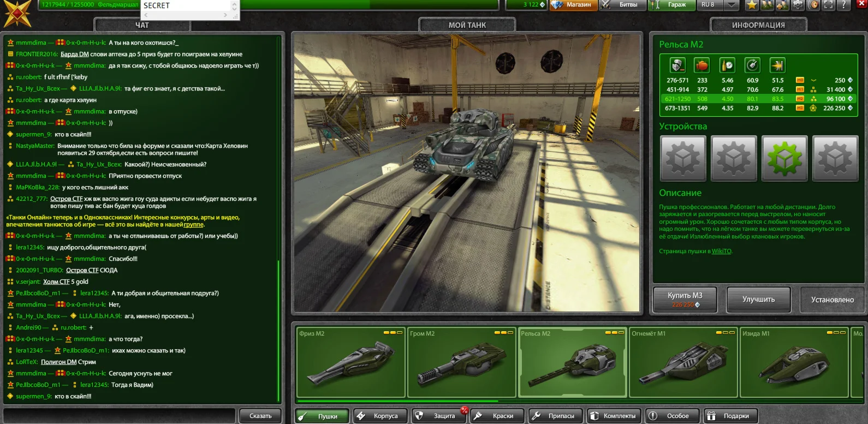Open the WikiTO link in description
868x424 pixels.
[x=721, y=252]
